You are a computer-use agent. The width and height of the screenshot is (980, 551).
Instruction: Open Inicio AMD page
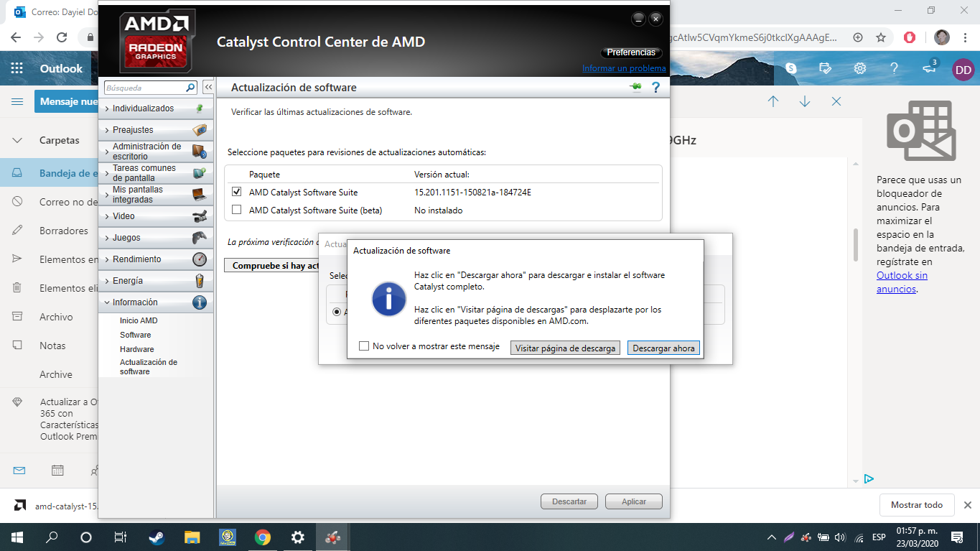(x=139, y=320)
